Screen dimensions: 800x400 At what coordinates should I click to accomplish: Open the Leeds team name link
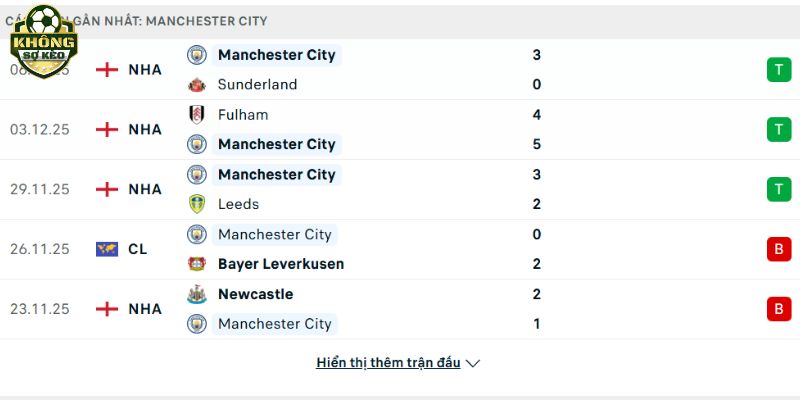(x=238, y=204)
